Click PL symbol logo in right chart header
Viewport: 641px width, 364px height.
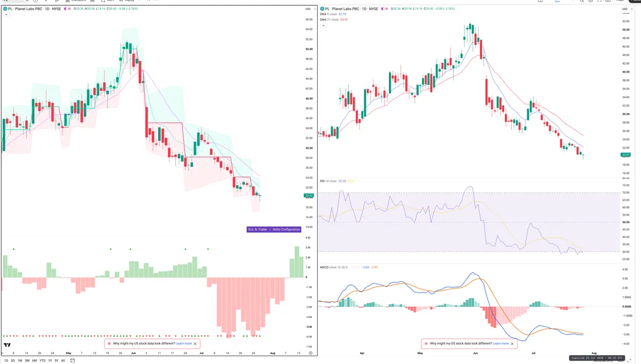tap(322, 9)
